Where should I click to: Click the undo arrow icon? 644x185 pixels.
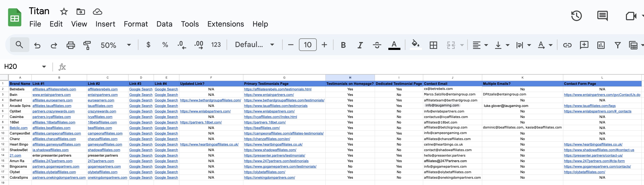(x=37, y=45)
